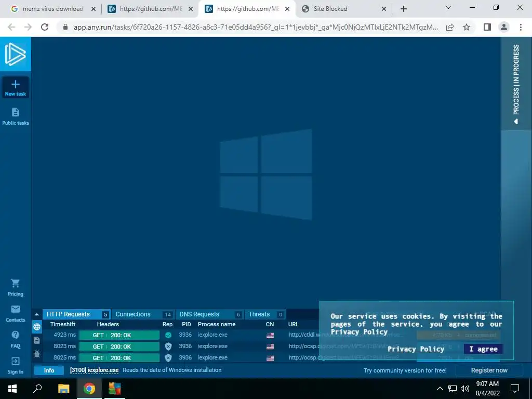Close the Site Blocked tab
The height and width of the screenshot is (399, 532).
click(384, 9)
